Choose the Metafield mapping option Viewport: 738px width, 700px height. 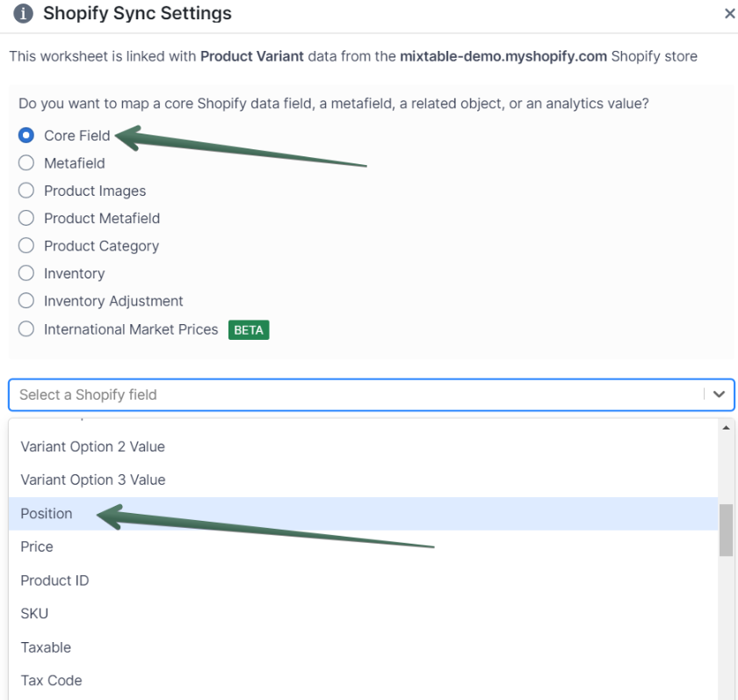click(x=26, y=163)
